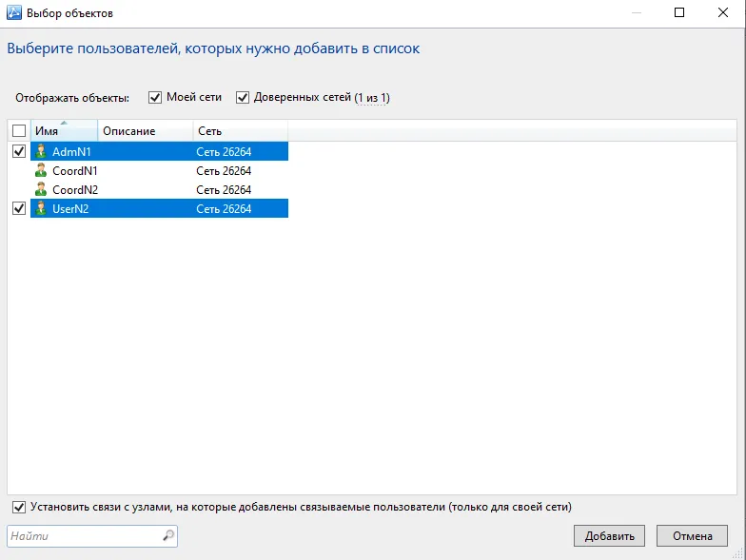Click the AdmN1 user icon

pos(41,151)
